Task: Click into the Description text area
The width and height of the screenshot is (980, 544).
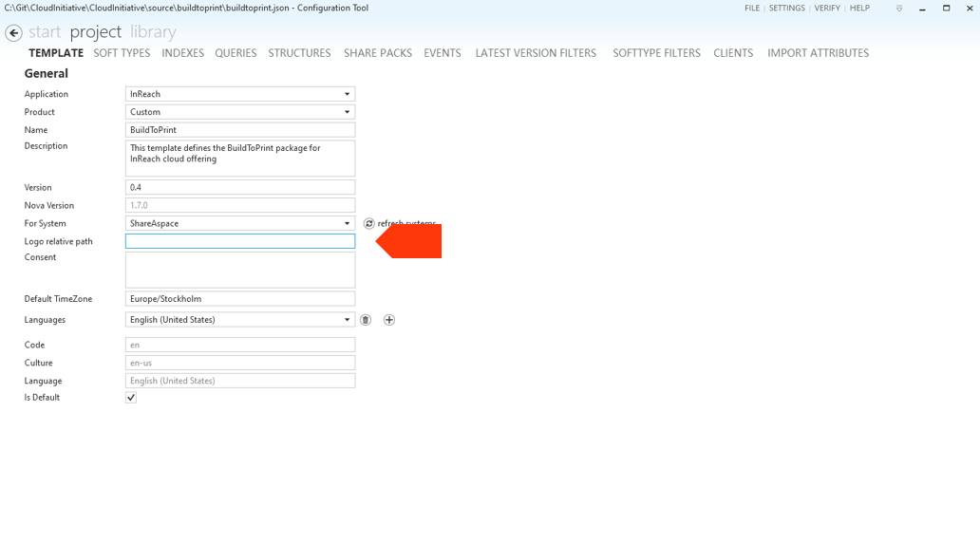Action: pyautogui.click(x=240, y=158)
